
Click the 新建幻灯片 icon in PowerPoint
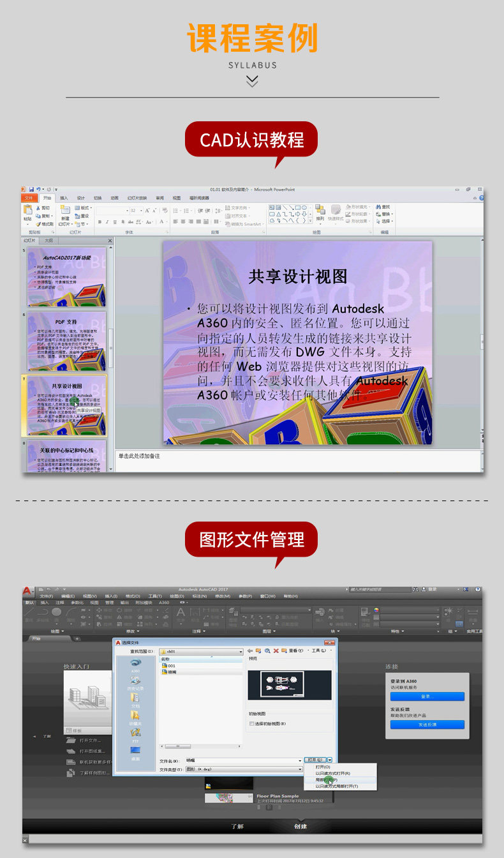coord(64,211)
